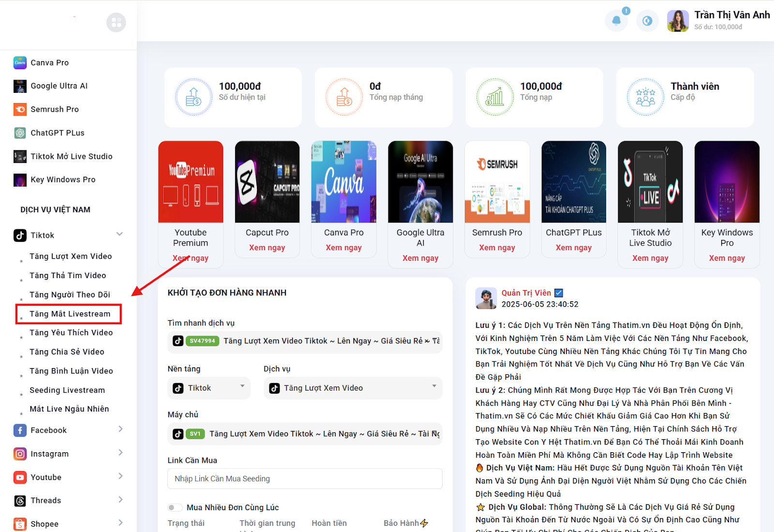Screen dimensions: 774x532
Task: Open the Semrush Pro card thumbnail
Action: [497, 182]
